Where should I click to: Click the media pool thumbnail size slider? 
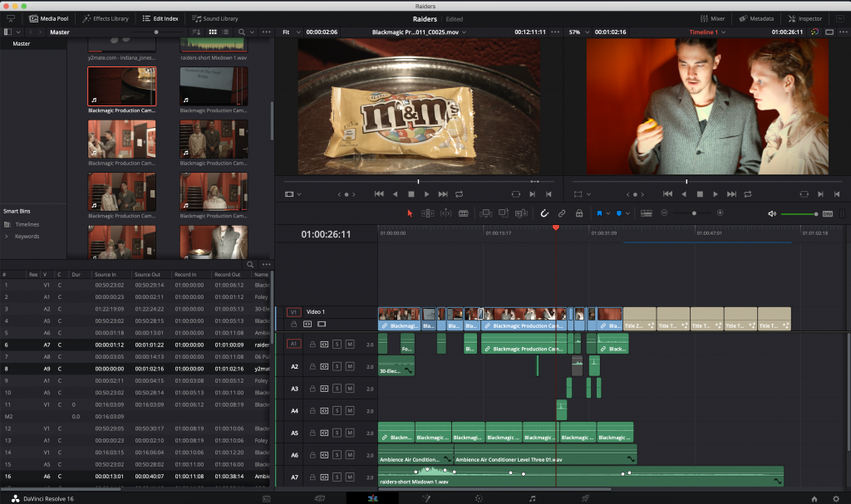(x=156, y=32)
